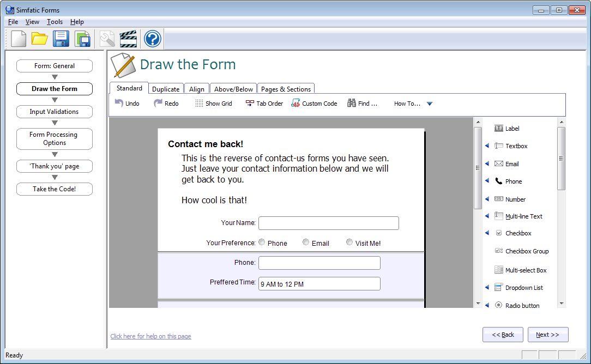
Task: Click the Next >> button
Action: [547, 335]
